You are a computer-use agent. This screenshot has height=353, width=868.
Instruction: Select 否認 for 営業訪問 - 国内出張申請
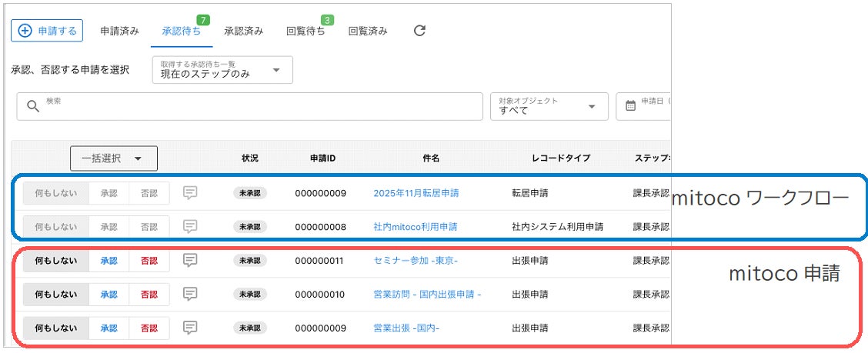click(x=149, y=295)
